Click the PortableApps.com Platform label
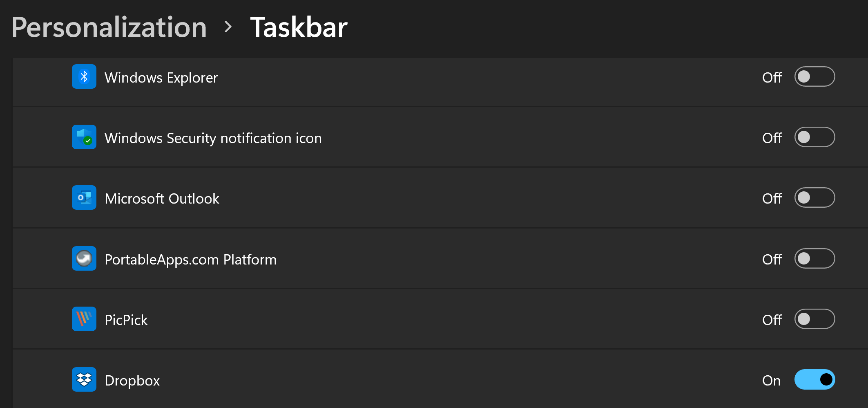This screenshot has height=408, width=868. (x=190, y=260)
